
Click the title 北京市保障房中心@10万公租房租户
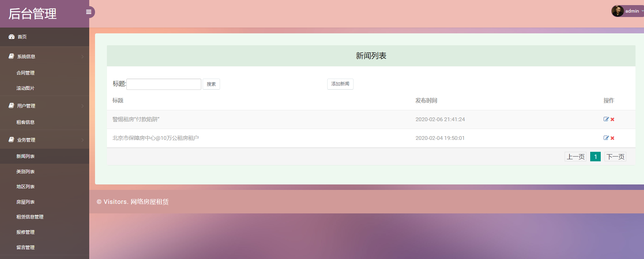[x=156, y=138]
